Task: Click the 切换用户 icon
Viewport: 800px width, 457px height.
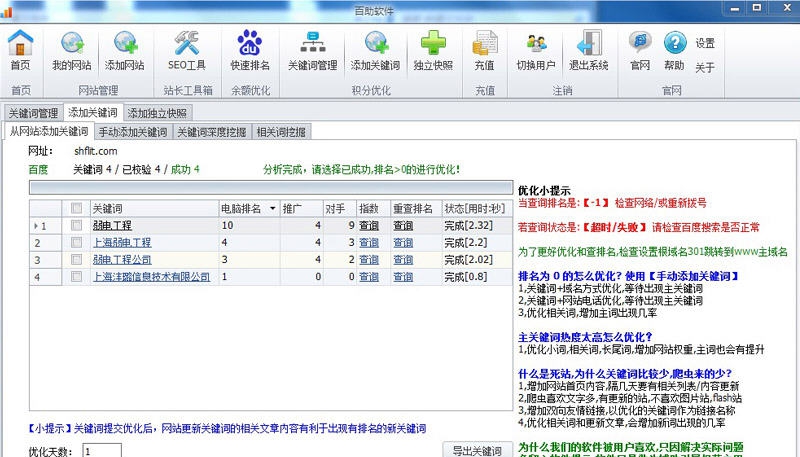Action: coord(535,49)
